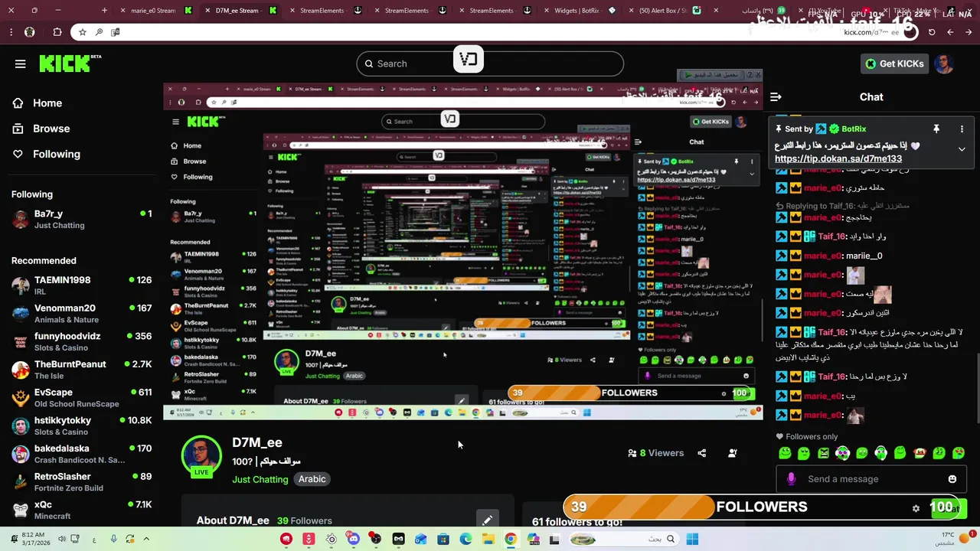Click the share stream icon
The width and height of the screenshot is (980, 551).
(701, 453)
